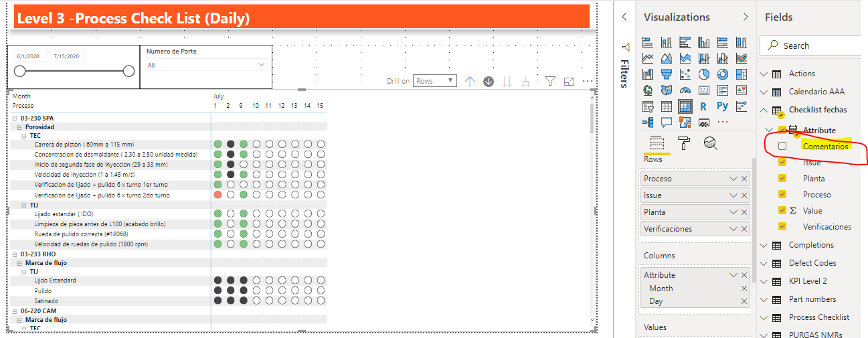This screenshot has width=868, height=338.
Task: Select the donut chart visual
Action: point(723,74)
